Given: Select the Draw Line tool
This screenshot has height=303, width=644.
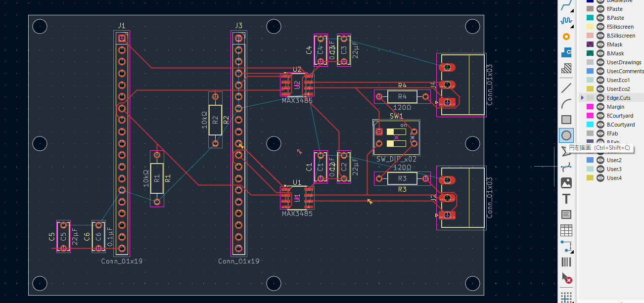Looking at the screenshot, I should click(x=566, y=88).
